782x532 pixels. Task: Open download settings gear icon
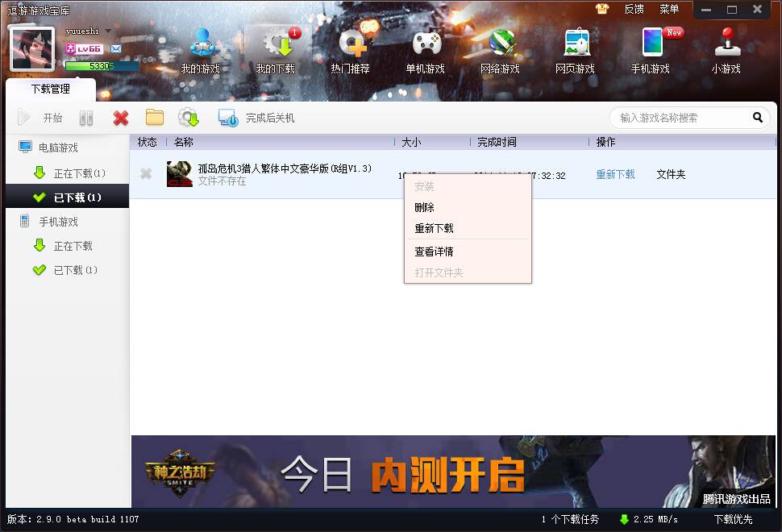(x=189, y=118)
